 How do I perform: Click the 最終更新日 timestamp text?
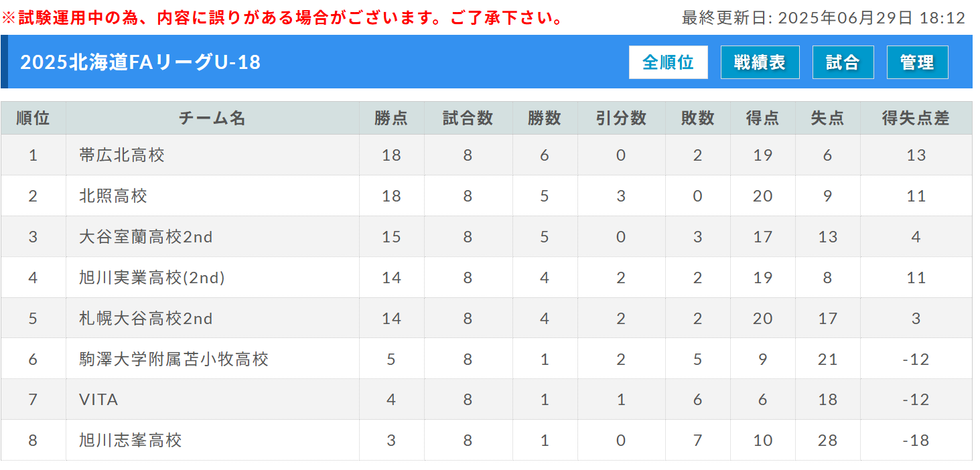pos(823,18)
